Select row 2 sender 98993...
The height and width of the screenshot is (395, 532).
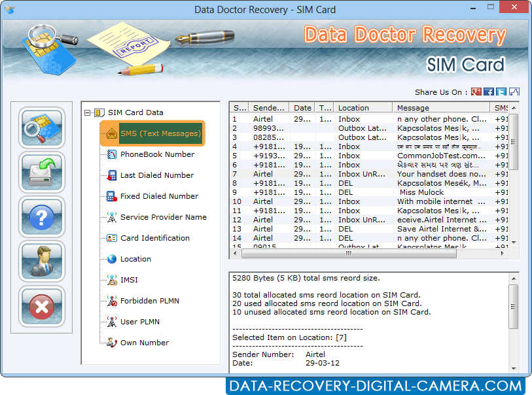(369, 128)
